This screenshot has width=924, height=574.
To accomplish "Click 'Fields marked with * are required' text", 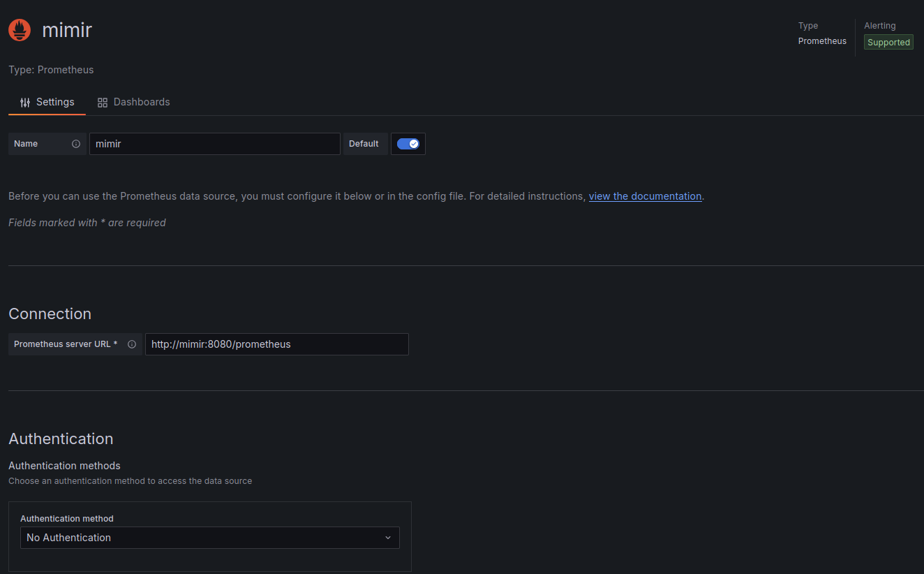I will click(87, 223).
